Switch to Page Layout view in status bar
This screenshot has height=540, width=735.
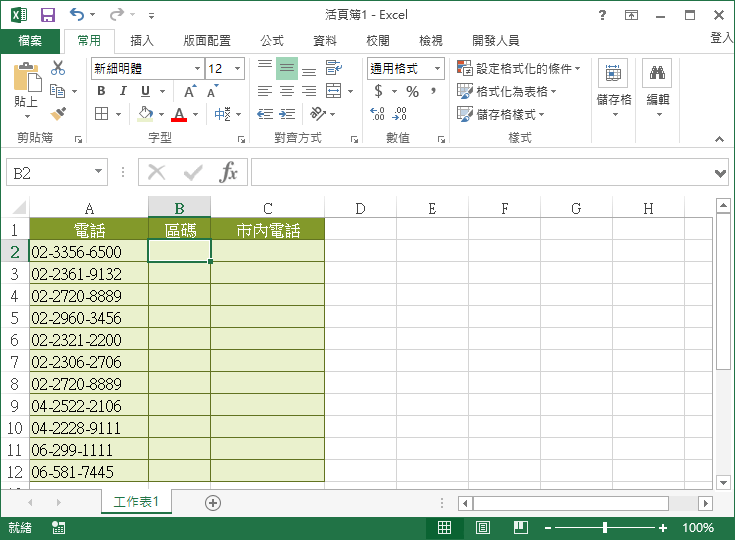(x=482, y=528)
